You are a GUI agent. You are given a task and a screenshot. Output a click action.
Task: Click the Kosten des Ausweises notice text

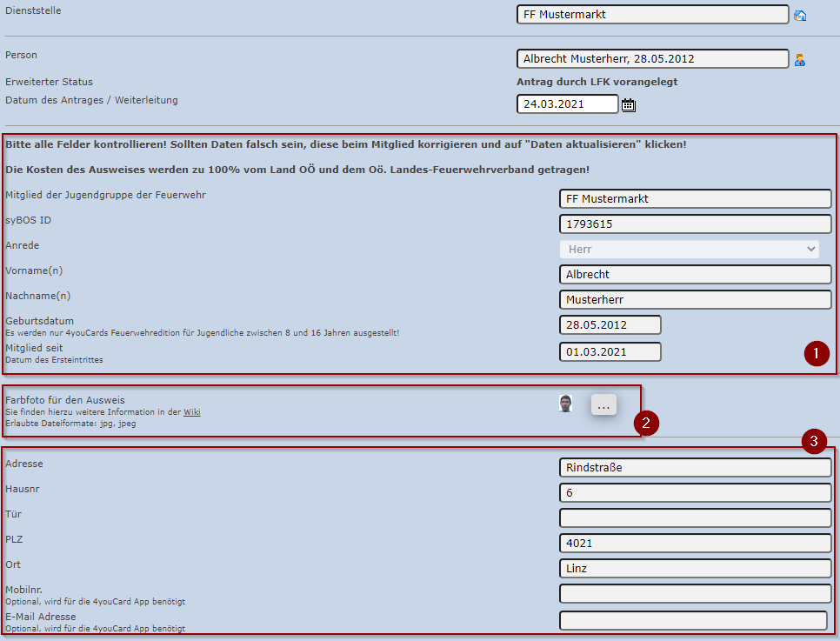click(297, 170)
